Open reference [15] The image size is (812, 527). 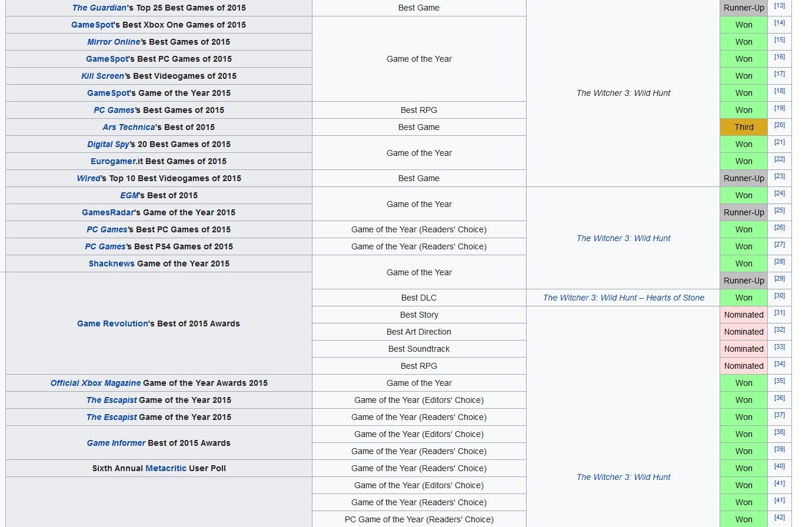[x=780, y=40]
